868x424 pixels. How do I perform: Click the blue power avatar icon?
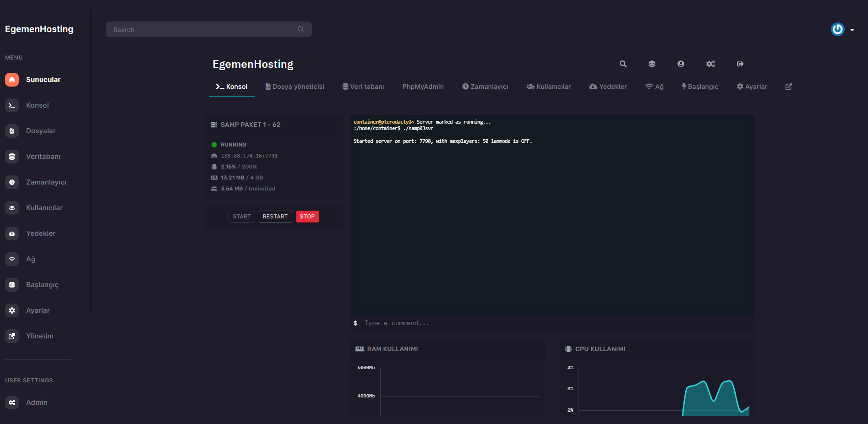tap(838, 29)
